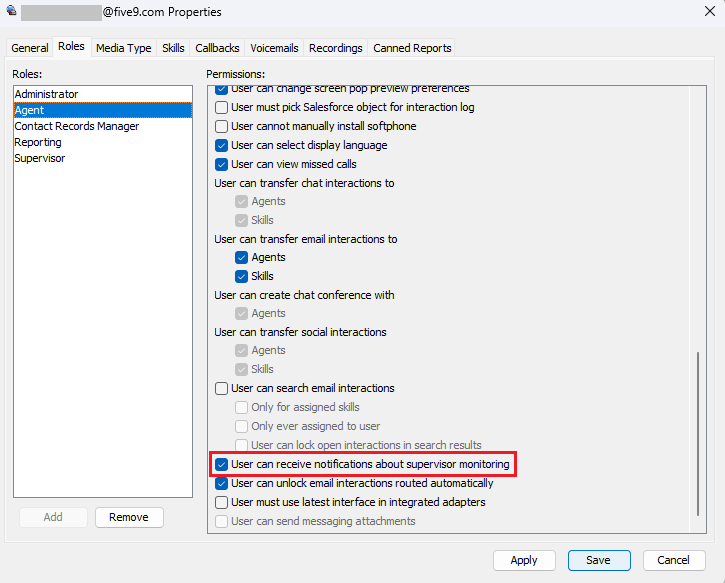Open the Skills tab

[173, 48]
